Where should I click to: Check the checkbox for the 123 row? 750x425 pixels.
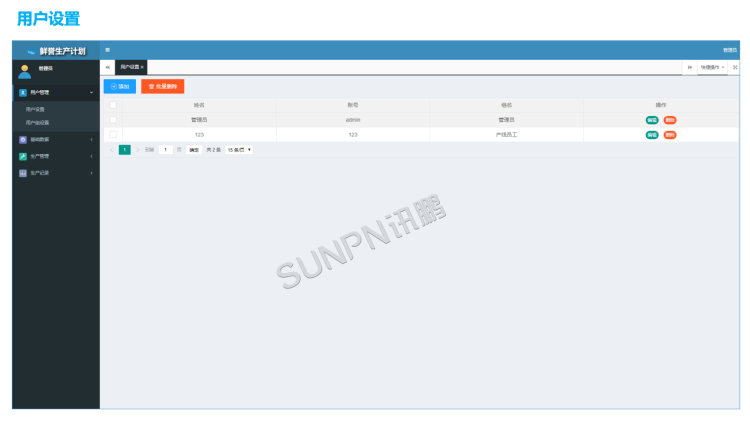click(113, 134)
